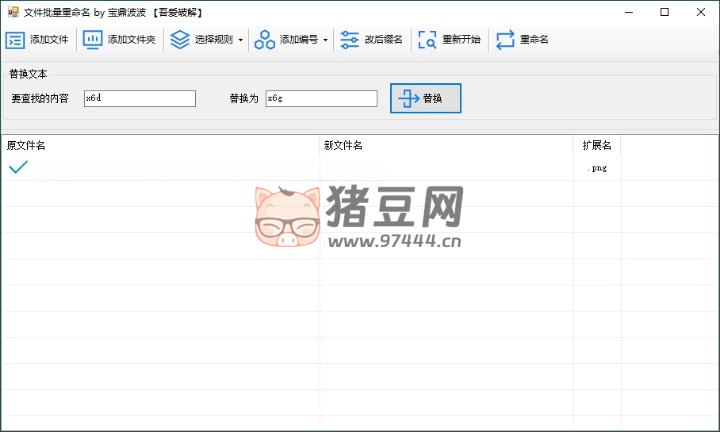The height and width of the screenshot is (432, 720).
Task: Click the 重命名 rename arrows icon
Action: pos(505,39)
